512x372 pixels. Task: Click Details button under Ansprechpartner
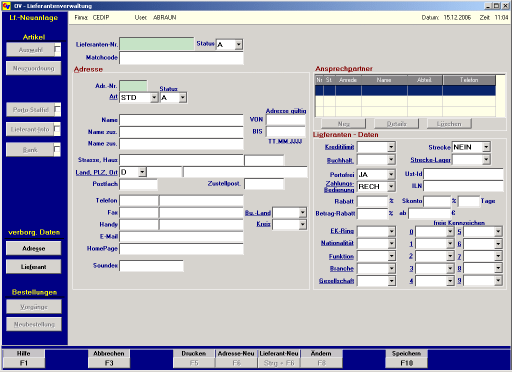coord(397,124)
